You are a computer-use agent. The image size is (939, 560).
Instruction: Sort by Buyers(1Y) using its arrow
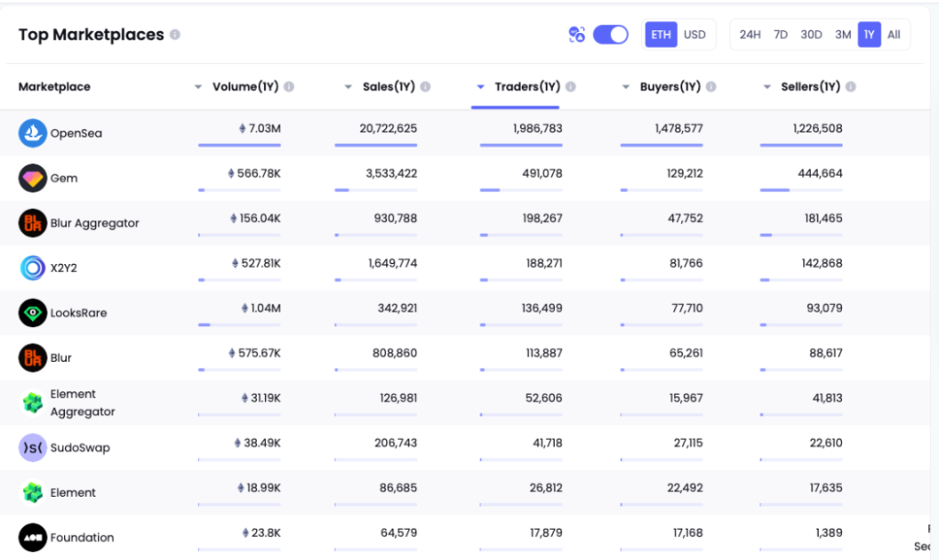[625, 87]
